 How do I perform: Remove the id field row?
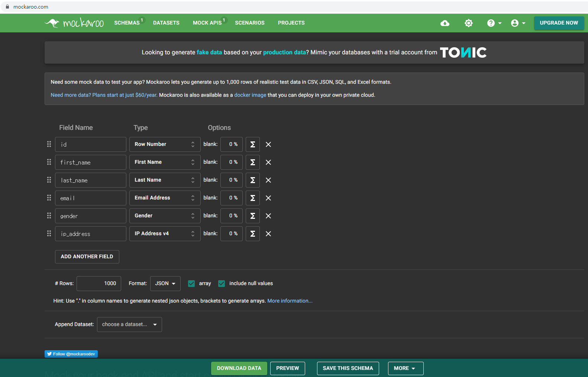pos(268,144)
